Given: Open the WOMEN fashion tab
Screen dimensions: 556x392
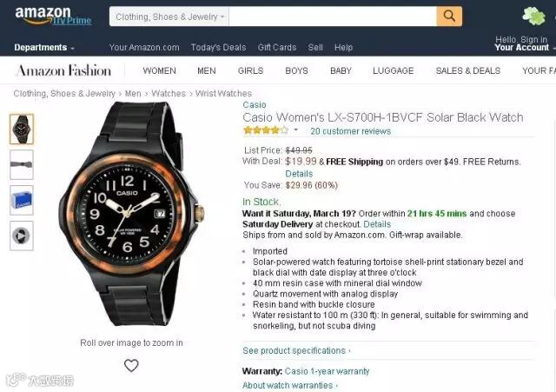Looking at the screenshot, I should click(159, 70).
